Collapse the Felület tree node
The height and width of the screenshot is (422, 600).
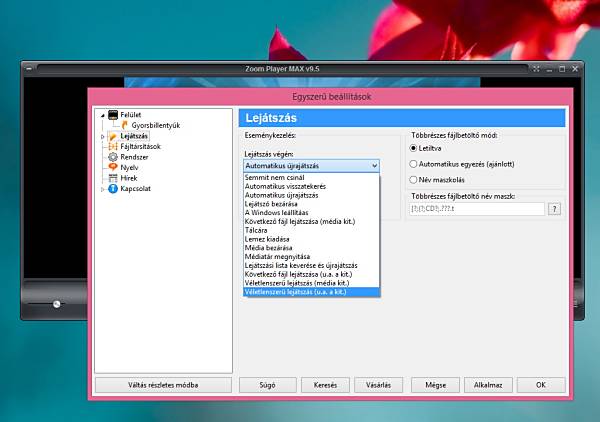coord(103,115)
